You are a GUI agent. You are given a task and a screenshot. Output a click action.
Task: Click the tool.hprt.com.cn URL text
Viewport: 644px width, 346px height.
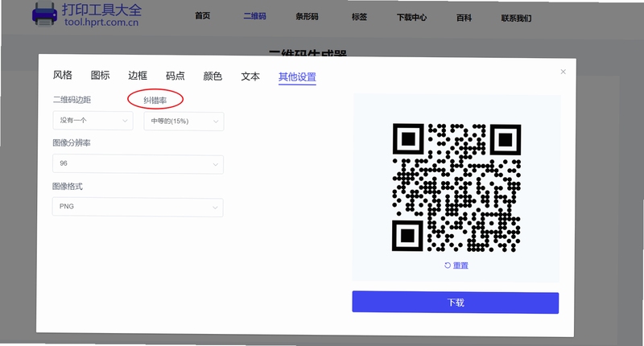101,23
